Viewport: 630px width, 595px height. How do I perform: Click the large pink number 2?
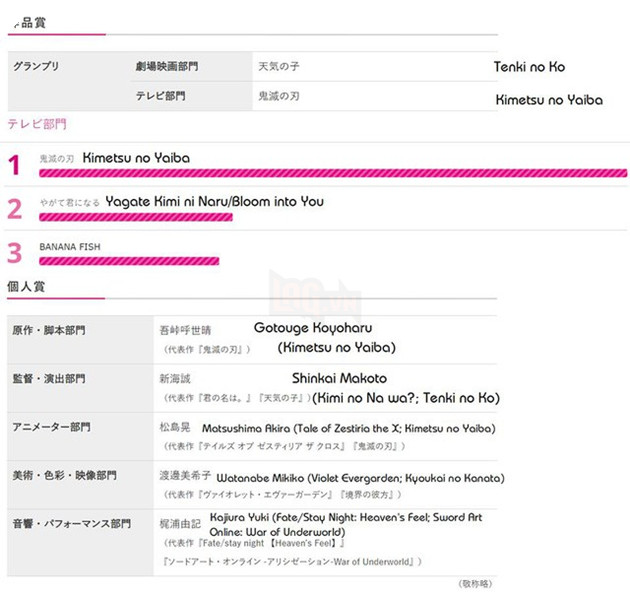(14, 209)
